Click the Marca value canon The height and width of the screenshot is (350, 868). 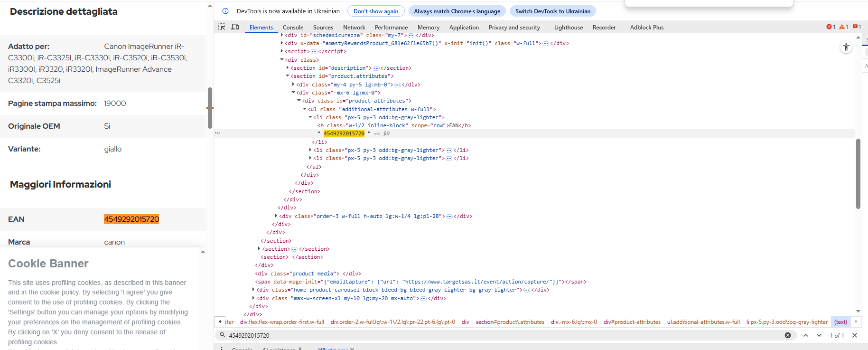[x=114, y=242]
